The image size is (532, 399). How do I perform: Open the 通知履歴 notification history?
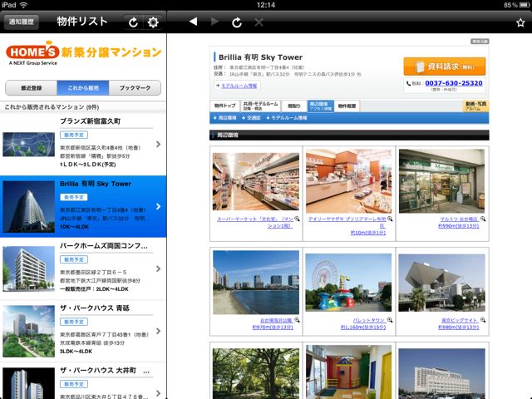(x=21, y=22)
